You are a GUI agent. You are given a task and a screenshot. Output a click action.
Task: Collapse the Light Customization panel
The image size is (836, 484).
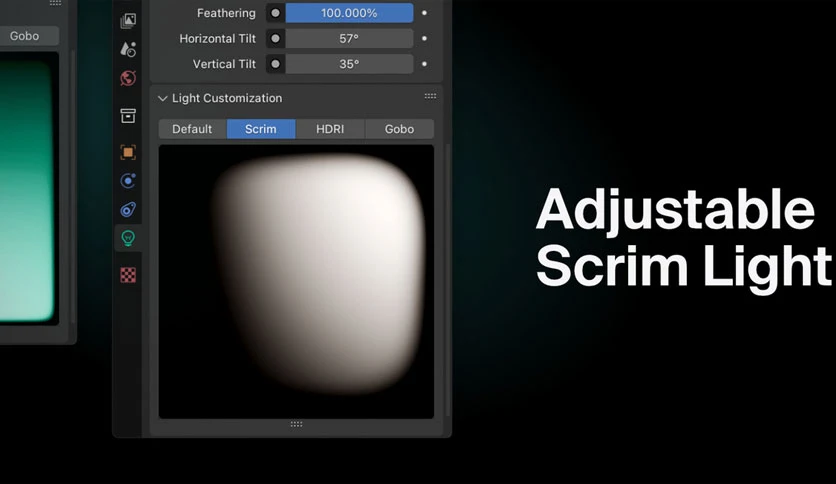[x=163, y=98]
